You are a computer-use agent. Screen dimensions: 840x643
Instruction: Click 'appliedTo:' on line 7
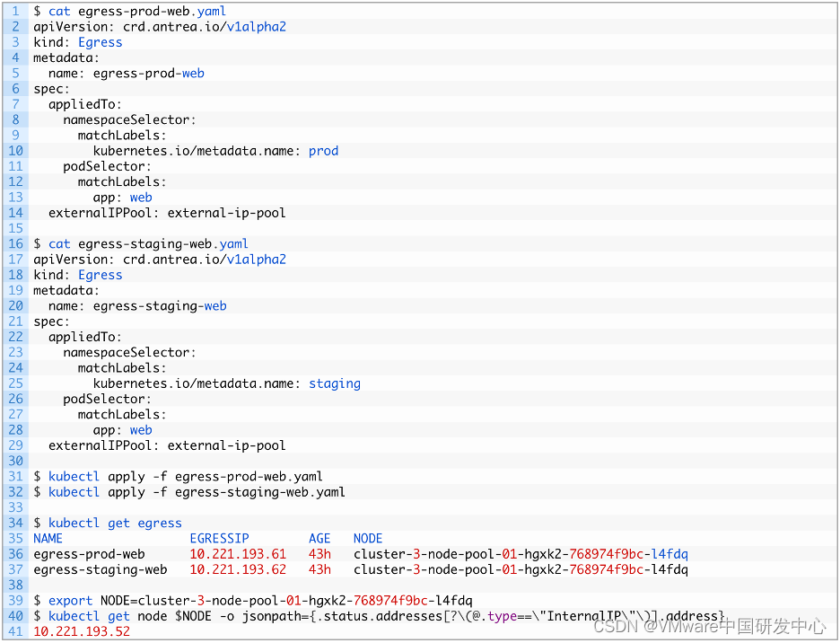point(85,104)
